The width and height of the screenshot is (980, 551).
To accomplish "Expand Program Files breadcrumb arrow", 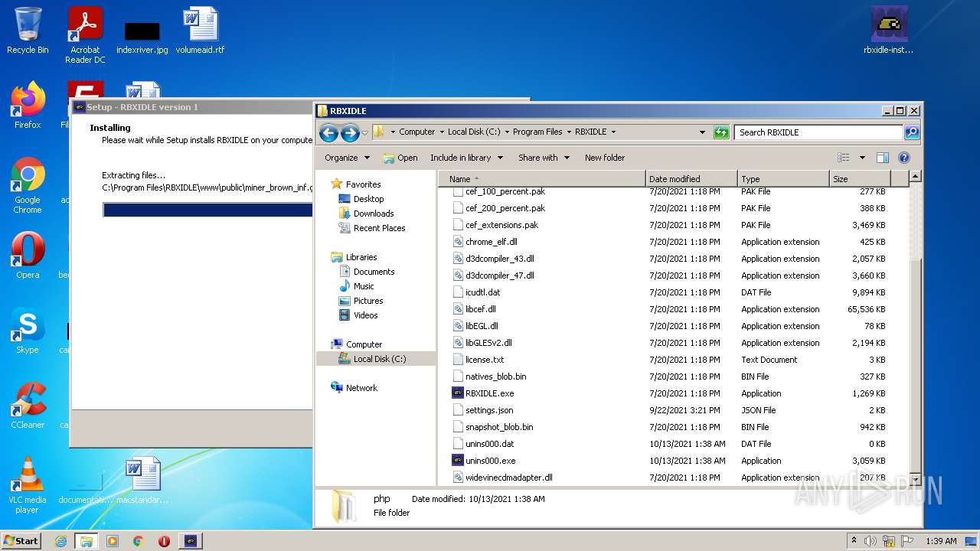I will (568, 132).
